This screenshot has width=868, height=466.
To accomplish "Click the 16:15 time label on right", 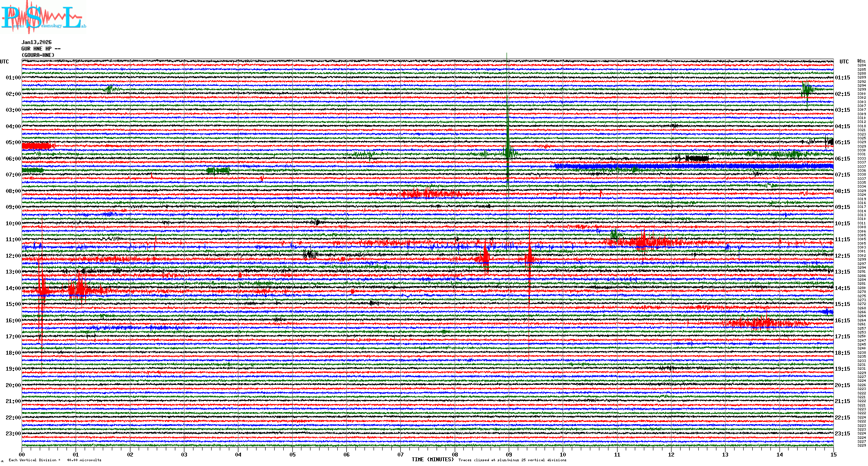I will point(842,321).
